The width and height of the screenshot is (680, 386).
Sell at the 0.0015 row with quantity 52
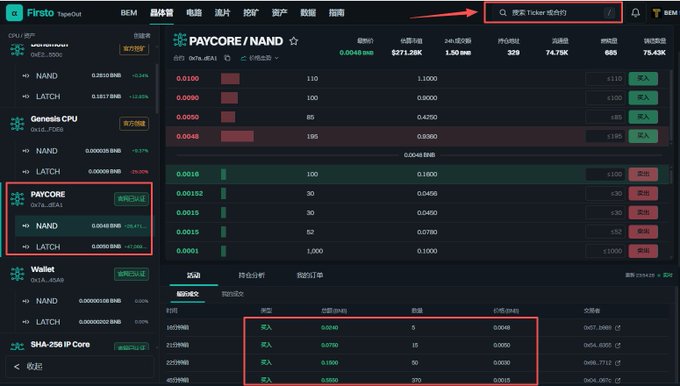(x=643, y=232)
